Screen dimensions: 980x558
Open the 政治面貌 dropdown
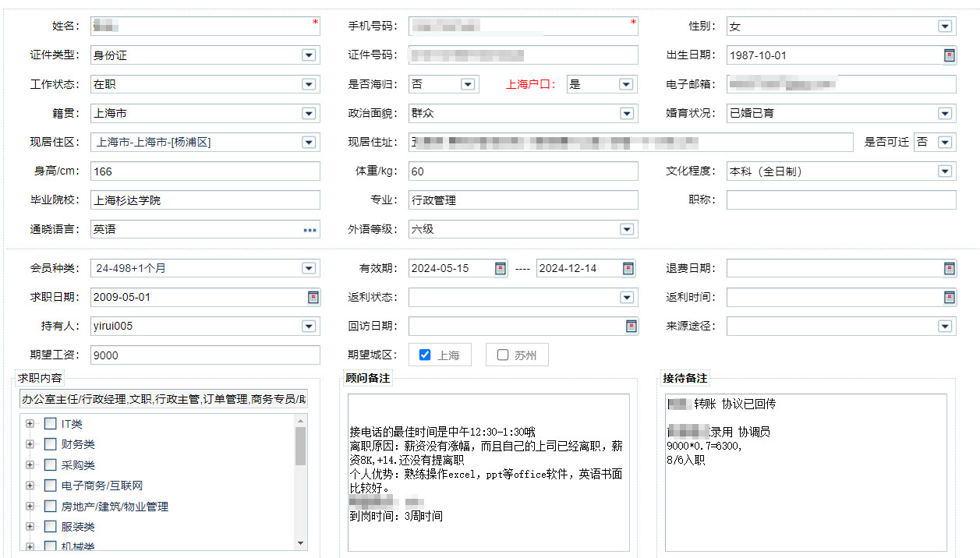coord(627,113)
